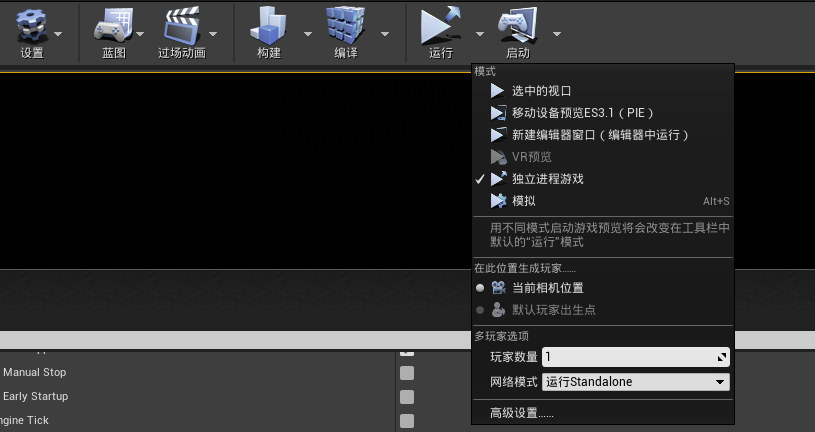The height and width of the screenshot is (432, 815).
Task: Click the standalone game mode icon
Action: [x=498, y=179]
